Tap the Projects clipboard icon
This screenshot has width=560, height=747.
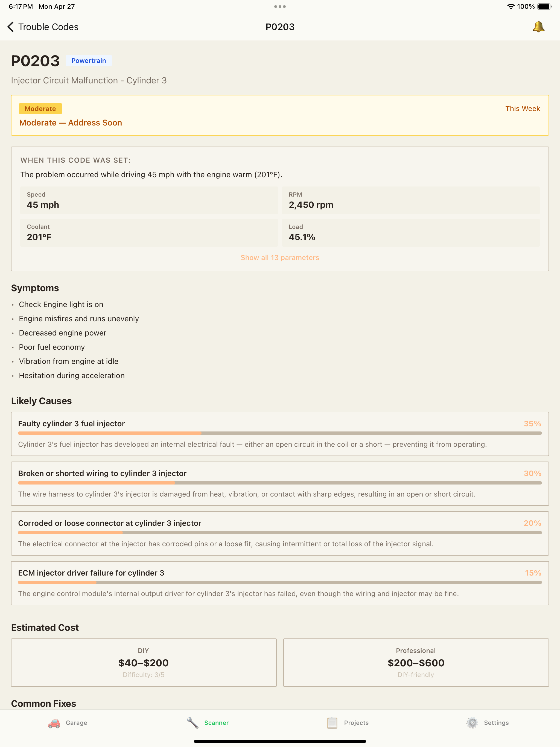point(332,723)
